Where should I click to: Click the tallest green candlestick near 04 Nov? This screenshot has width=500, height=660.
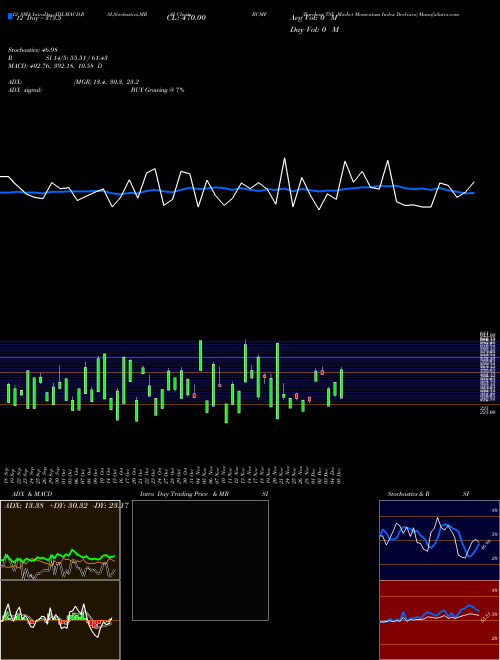coord(200,355)
